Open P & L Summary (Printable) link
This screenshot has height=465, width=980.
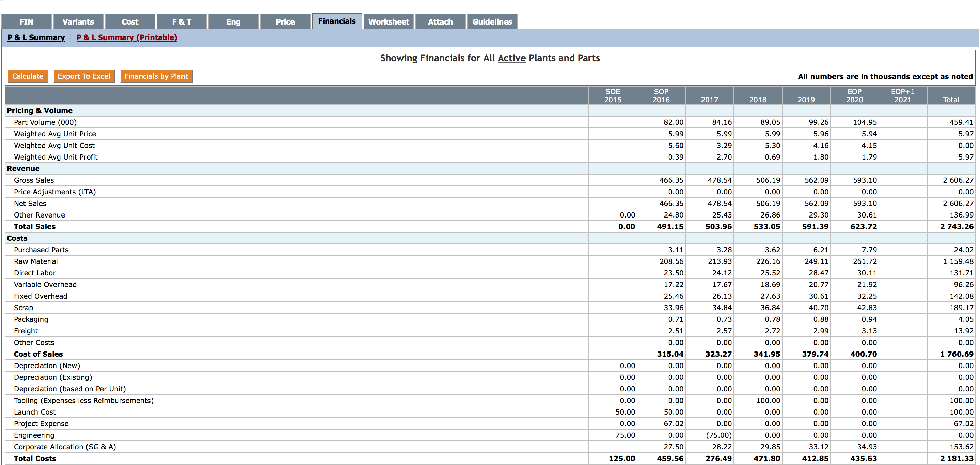pyautogui.click(x=127, y=37)
